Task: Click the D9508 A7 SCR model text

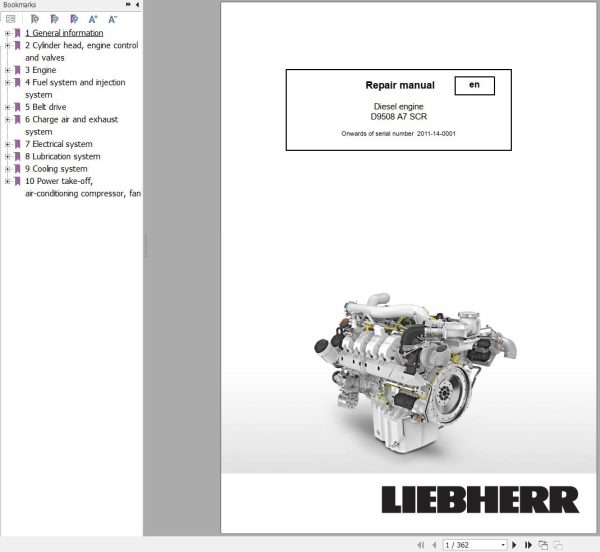Action: click(x=398, y=117)
